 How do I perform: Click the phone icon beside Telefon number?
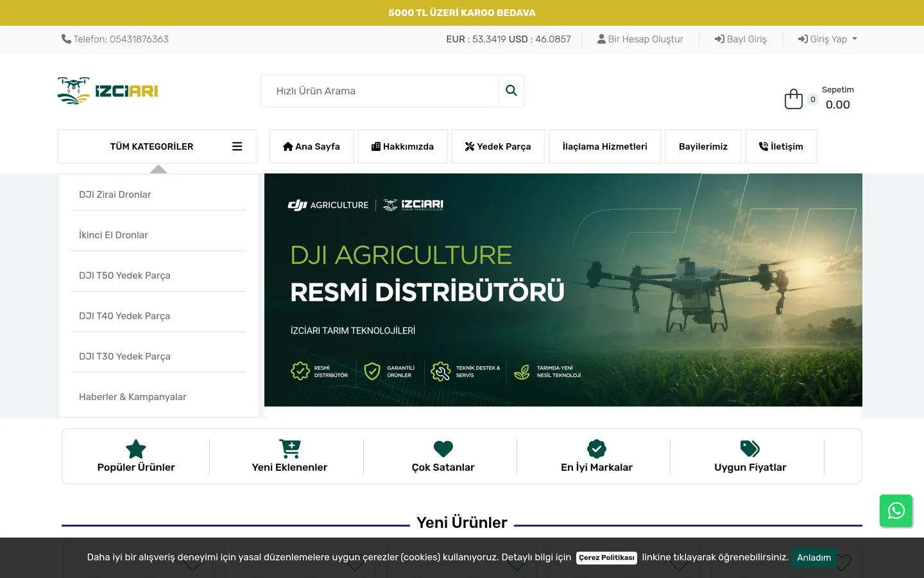(66, 39)
